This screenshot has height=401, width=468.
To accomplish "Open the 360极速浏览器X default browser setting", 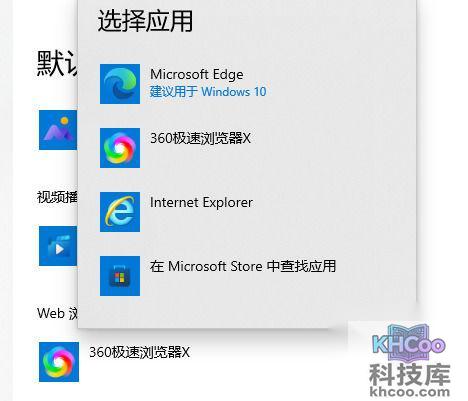I will pos(139,352).
